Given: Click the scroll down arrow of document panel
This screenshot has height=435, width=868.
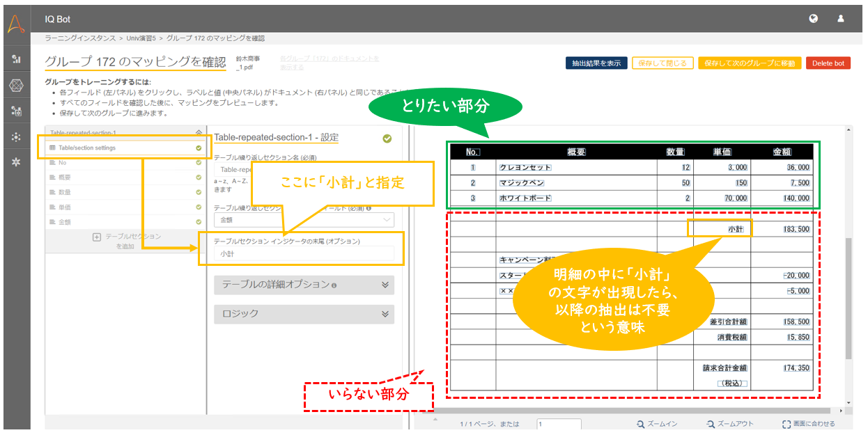Looking at the screenshot, I should click(848, 403).
